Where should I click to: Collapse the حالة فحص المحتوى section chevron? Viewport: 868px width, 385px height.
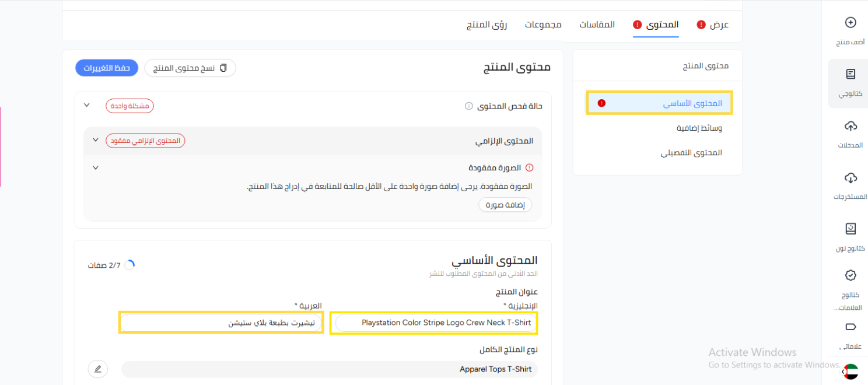(x=87, y=106)
